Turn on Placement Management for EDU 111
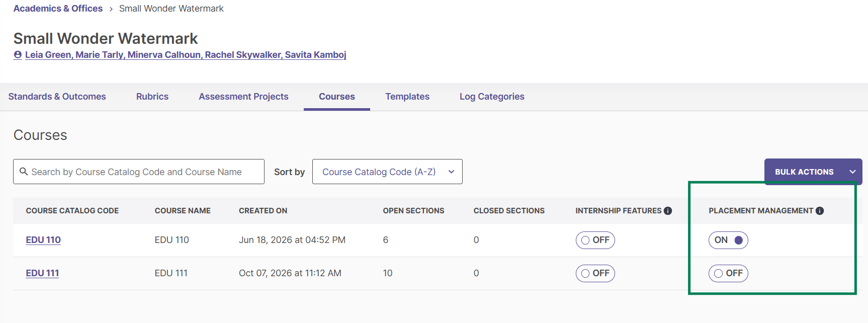 click(x=728, y=273)
